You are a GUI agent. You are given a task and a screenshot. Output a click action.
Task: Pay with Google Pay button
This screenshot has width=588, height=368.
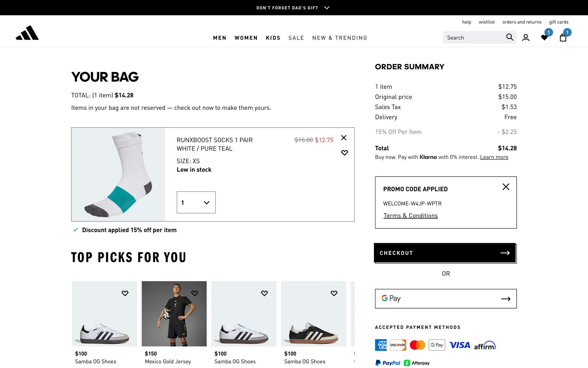click(x=446, y=299)
